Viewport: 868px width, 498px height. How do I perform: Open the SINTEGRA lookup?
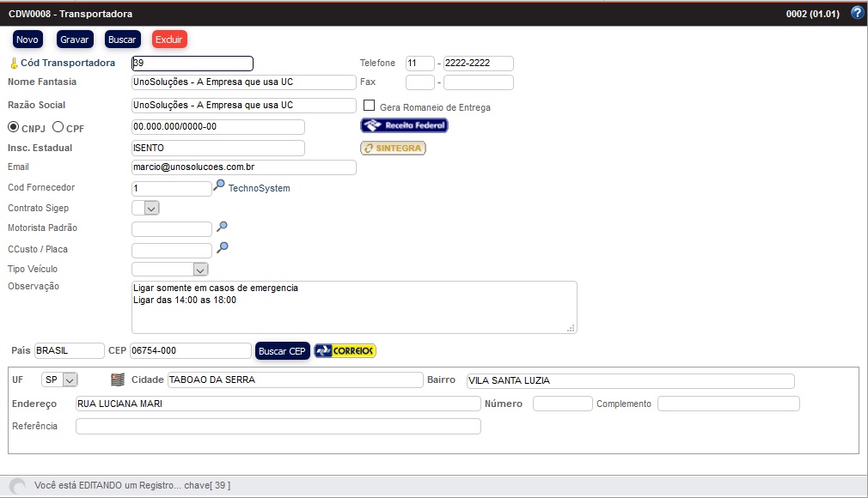tap(393, 148)
